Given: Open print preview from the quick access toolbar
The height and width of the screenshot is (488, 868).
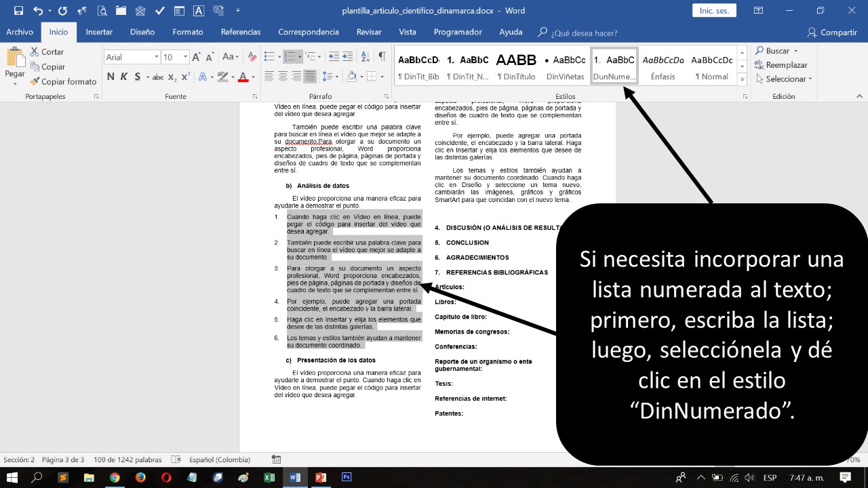Looking at the screenshot, I should pyautogui.click(x=102, y=11).
